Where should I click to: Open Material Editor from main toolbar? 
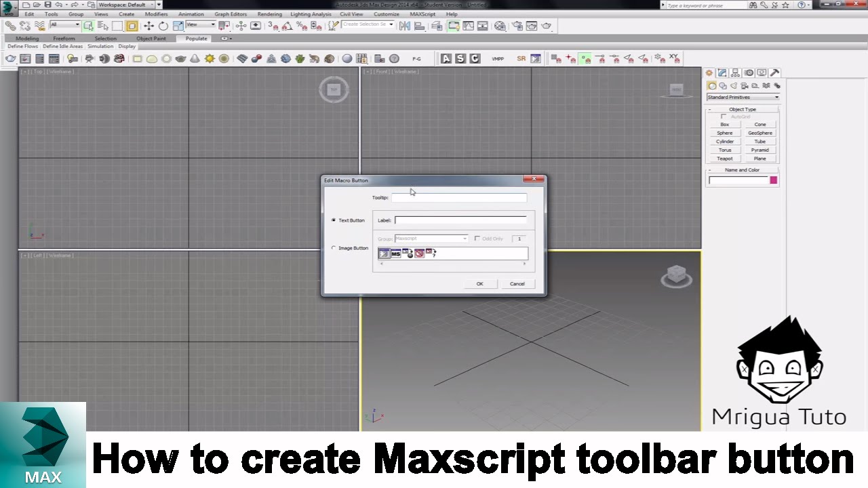pos(500,26)
